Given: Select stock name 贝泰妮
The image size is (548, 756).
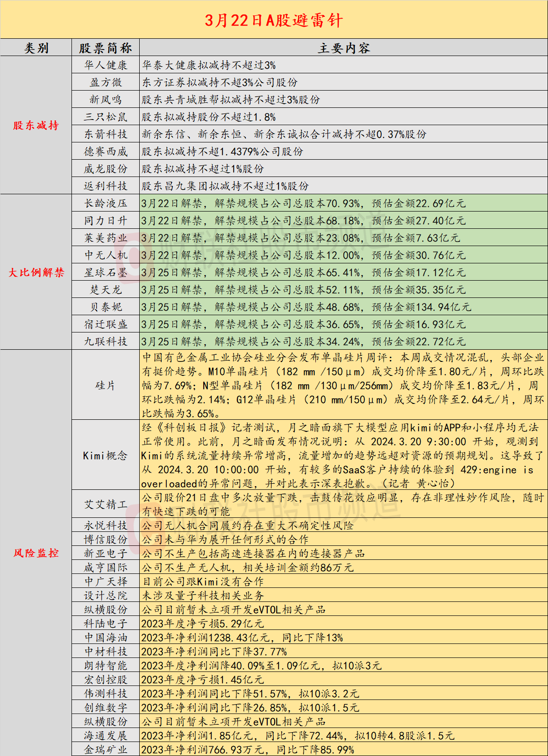Looking at the screenshot, I should click(x=106, y=307).
